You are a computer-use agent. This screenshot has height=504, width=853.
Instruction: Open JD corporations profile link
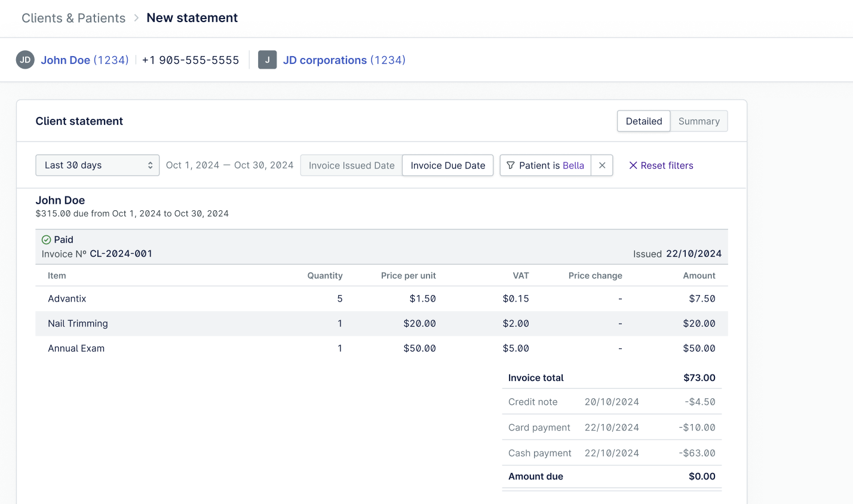344,60
